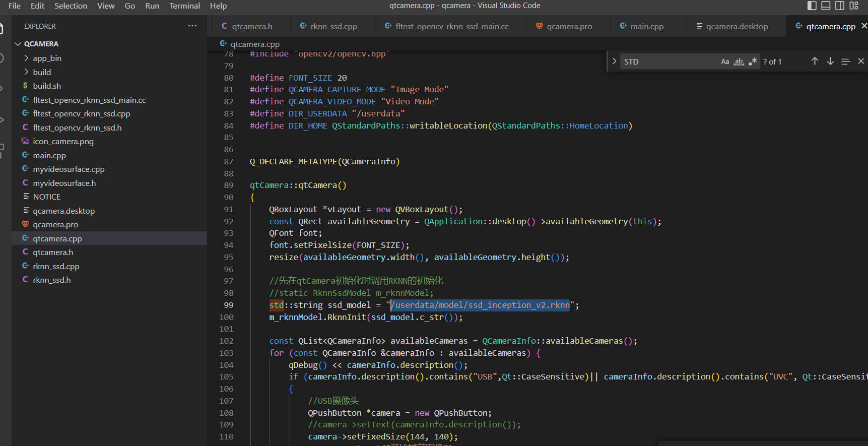868x446 pixels.
Task: Open Explorer views and more actions menu
Action: pyautogui.click(x=192, y=26)
